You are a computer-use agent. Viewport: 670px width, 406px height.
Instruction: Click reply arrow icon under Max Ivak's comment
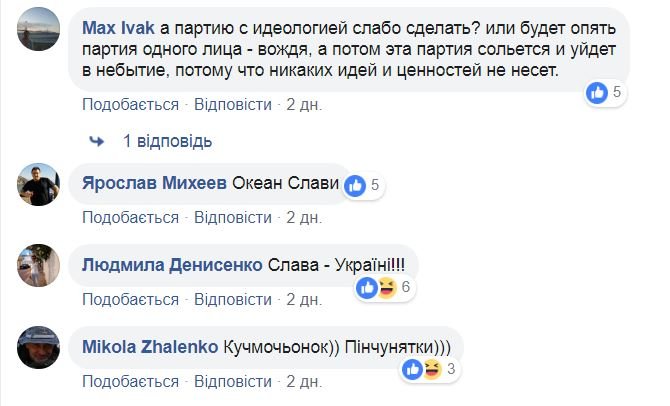(x=97, y=140)
